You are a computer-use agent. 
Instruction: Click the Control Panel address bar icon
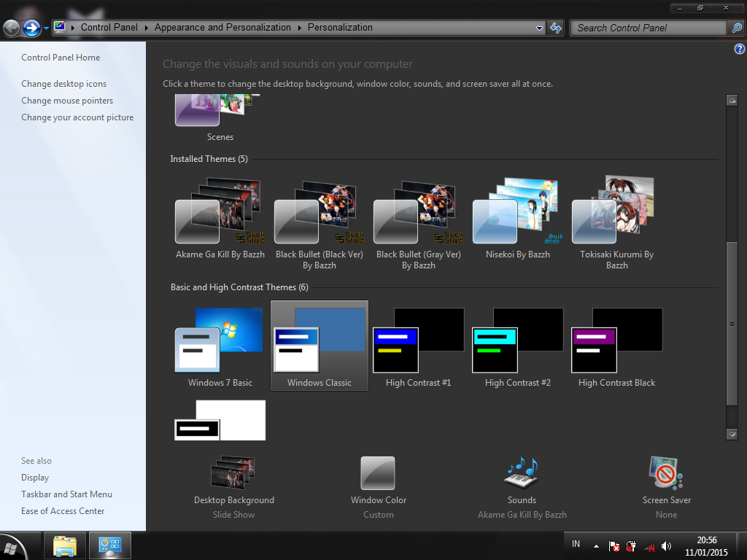click(x=60, y=27)
